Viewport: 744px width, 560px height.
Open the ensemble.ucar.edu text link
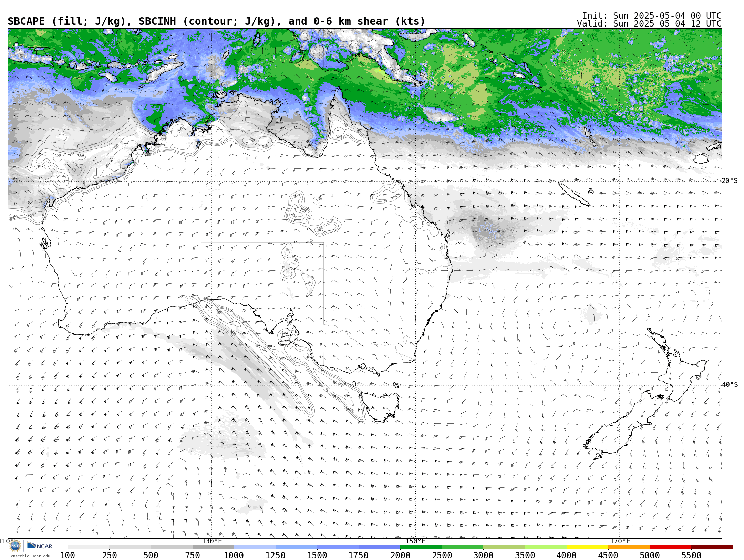[x=30, y=556]
